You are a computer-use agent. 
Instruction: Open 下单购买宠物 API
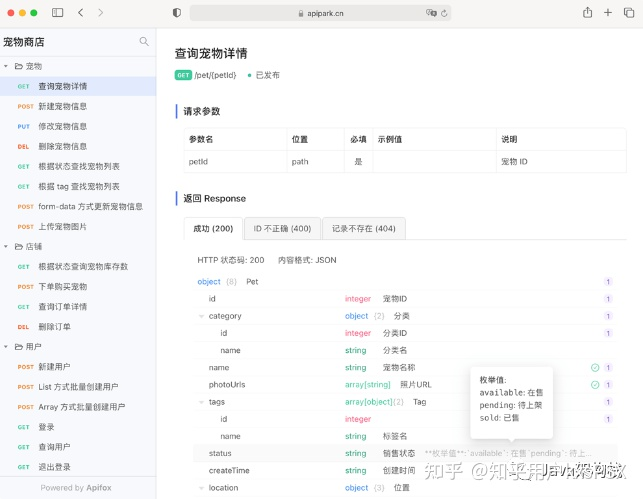78,287
